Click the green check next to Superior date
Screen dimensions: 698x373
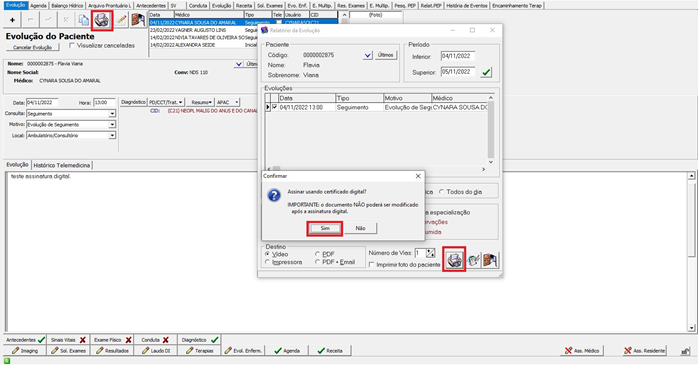pos(486,72)
